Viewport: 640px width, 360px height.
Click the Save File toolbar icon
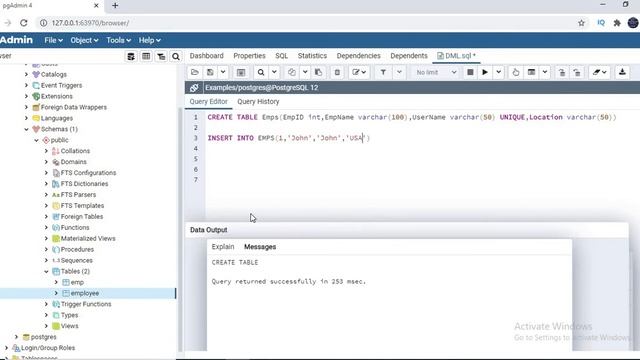(210, 72)
